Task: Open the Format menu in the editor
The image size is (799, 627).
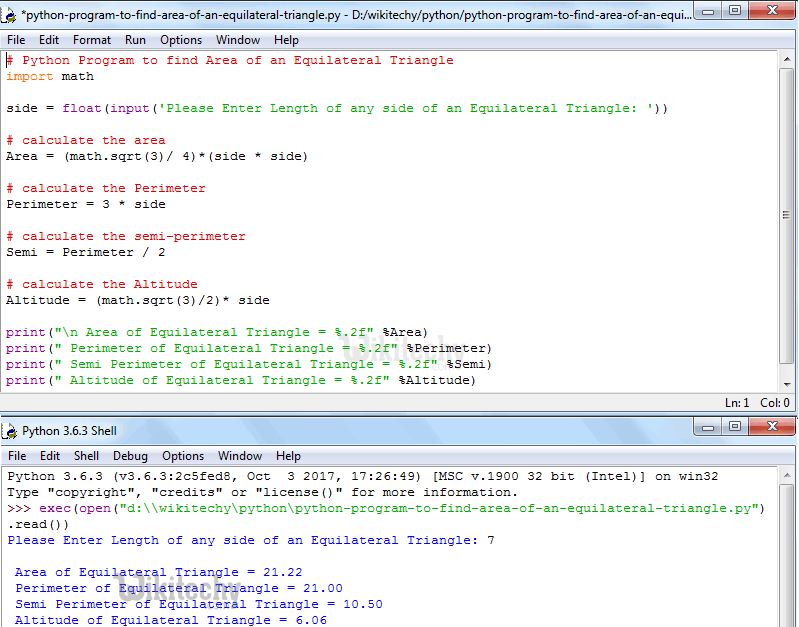Action: click(92, 40)
